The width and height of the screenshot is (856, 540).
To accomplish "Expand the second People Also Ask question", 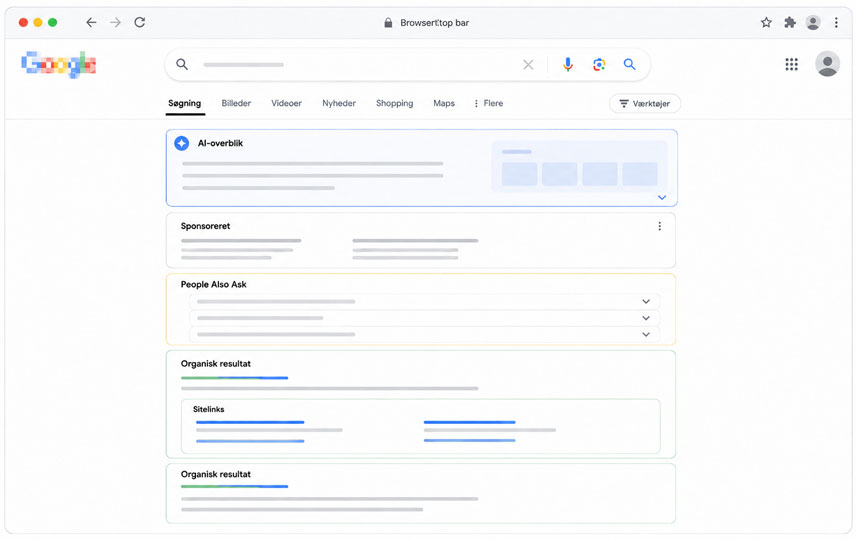I will click(x=646, y=318).
